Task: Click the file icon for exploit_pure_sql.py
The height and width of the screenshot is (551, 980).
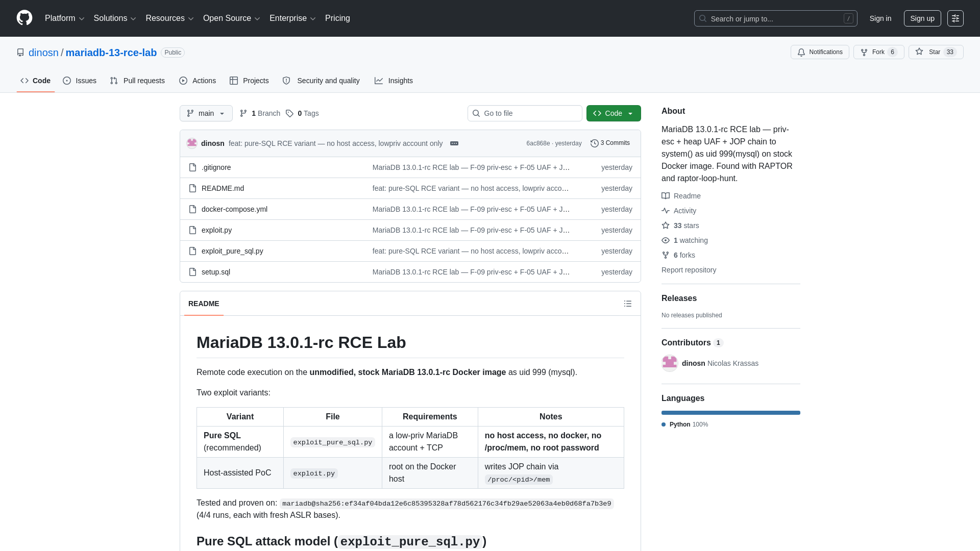Action: tap(192, 251)
